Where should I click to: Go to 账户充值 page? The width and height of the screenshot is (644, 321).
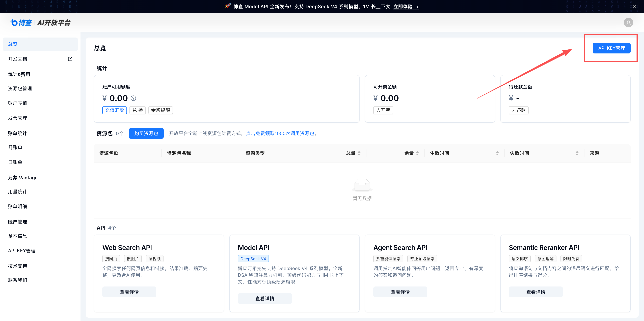tap(40, 103)
